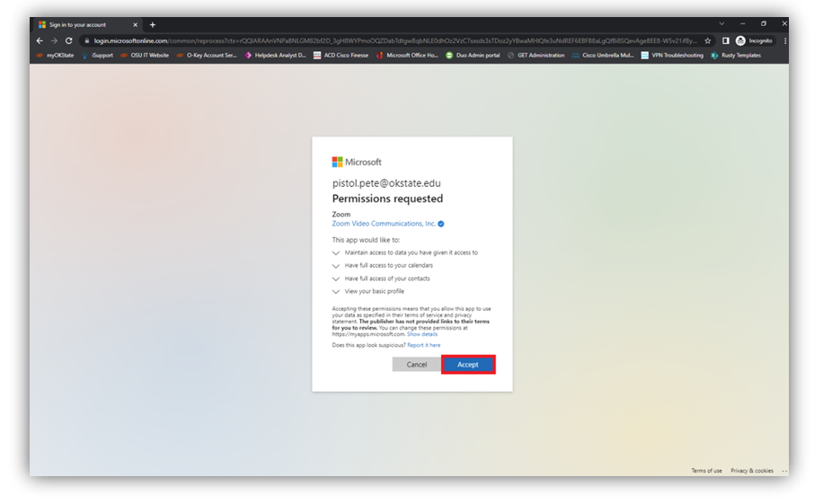Viewport: 823px width, 504px height.
Task: Click the address bar URL field
Action: (395, 40)
